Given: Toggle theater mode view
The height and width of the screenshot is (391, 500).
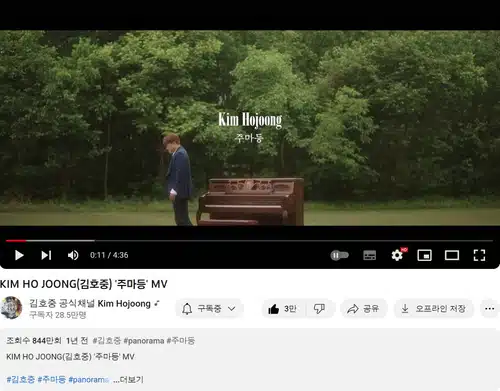Looking at the screenshot, I should tap(452, 255).
